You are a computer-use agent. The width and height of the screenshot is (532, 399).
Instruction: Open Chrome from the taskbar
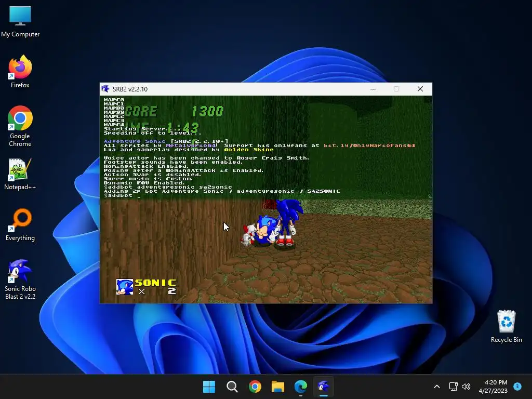pos(255,387)
